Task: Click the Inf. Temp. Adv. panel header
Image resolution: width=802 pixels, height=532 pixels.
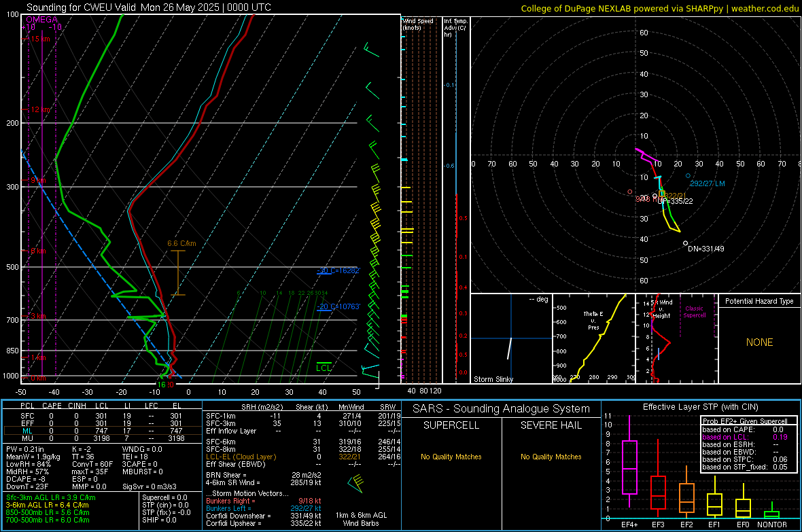Action: [x=455, y=28]
